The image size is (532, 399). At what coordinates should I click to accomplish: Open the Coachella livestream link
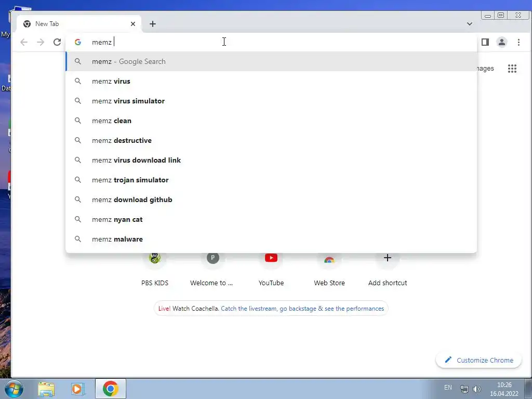pyautogui.click(x=302, y=309)
